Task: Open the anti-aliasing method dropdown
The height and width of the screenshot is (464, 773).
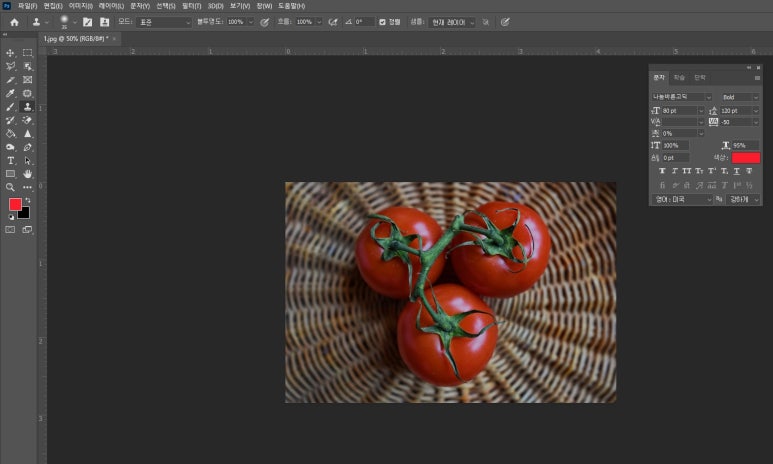Action: click(743, 199)
